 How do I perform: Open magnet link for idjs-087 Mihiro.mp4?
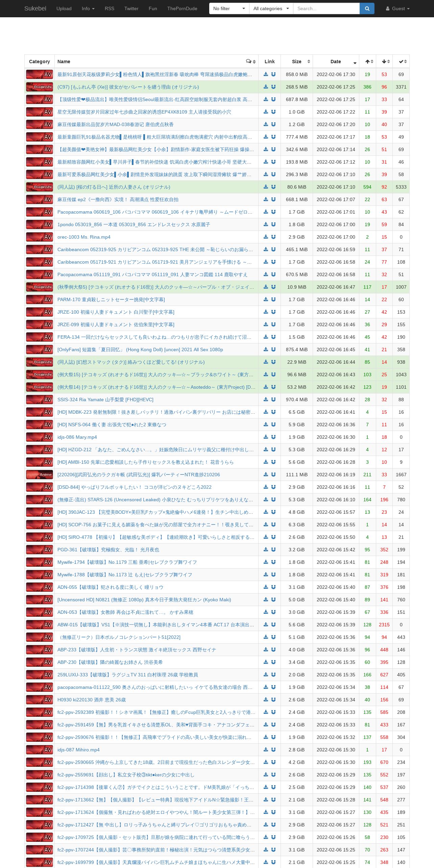pyautogui.click(x=273, y=750)
